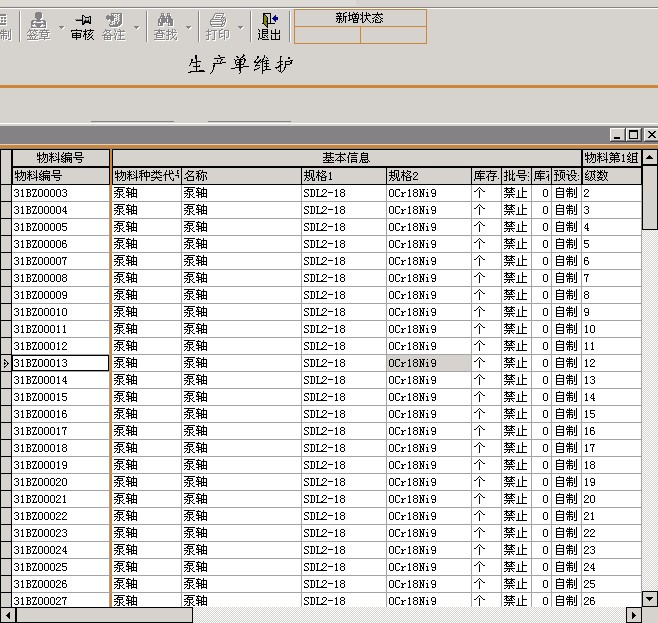Select material cell 31BZ00026

(x=60, y=584)
